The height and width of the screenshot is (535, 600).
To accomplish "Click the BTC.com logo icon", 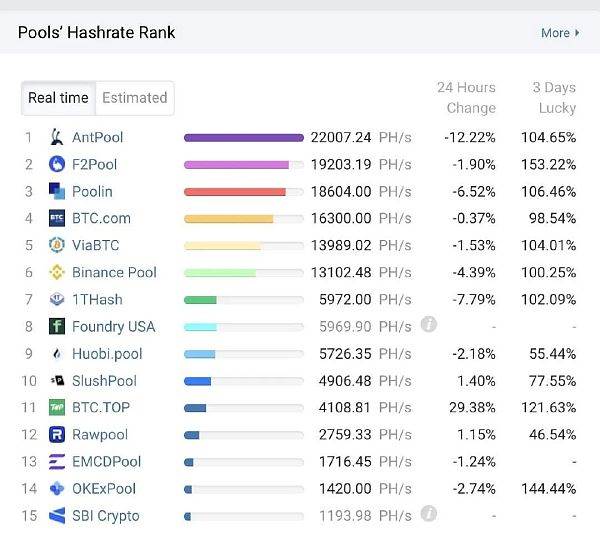I will click(57, 218).
